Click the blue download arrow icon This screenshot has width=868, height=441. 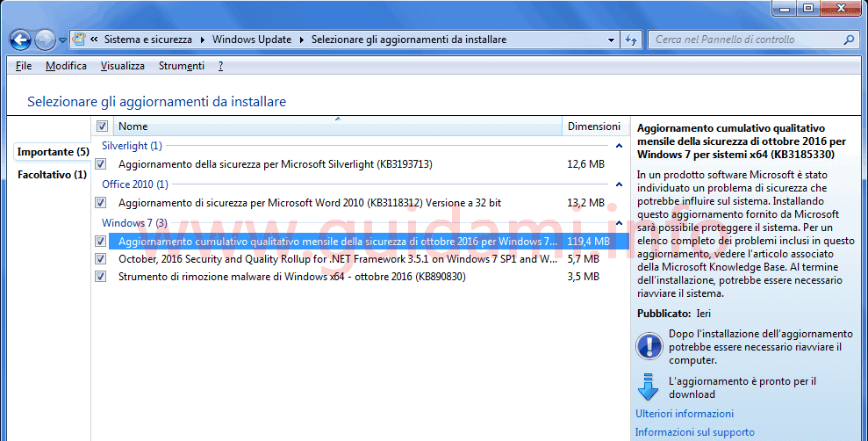648,387
